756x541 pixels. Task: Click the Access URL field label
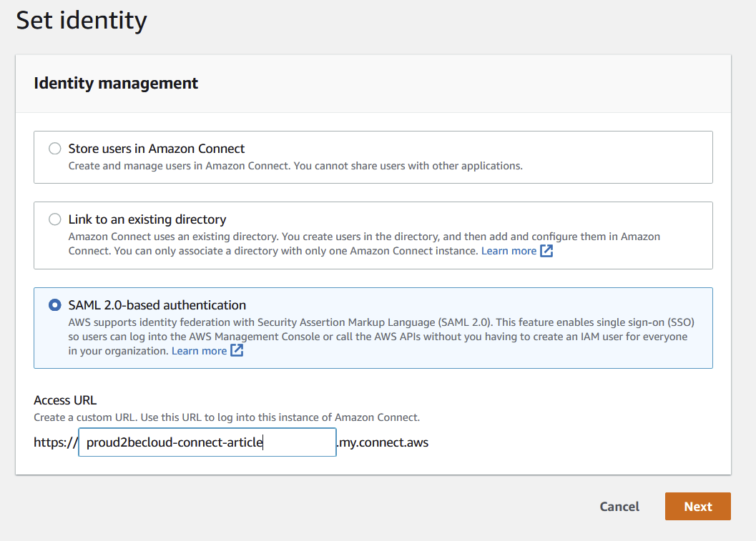[x=65, y=400]
